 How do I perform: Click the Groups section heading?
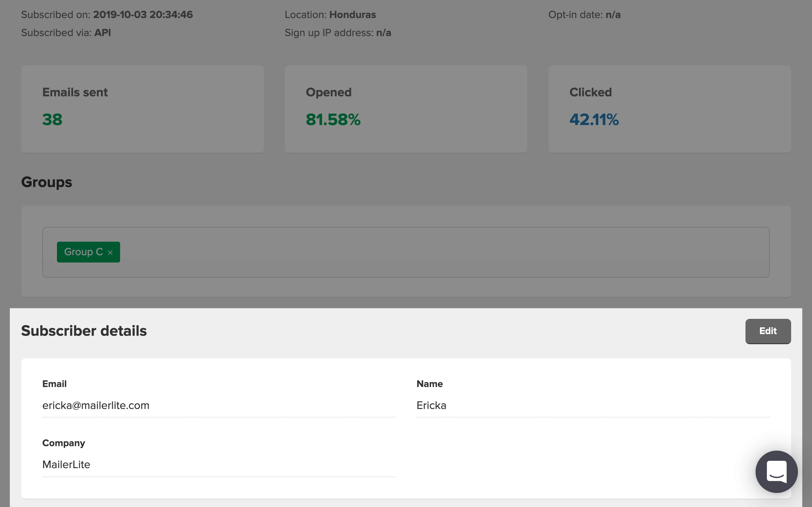[x=46, y=182]
